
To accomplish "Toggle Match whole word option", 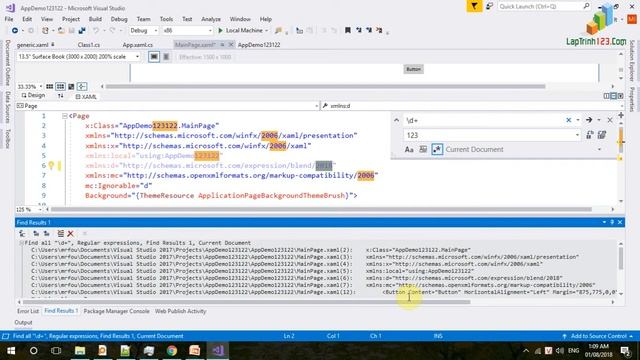I will (x=423, y=150).
